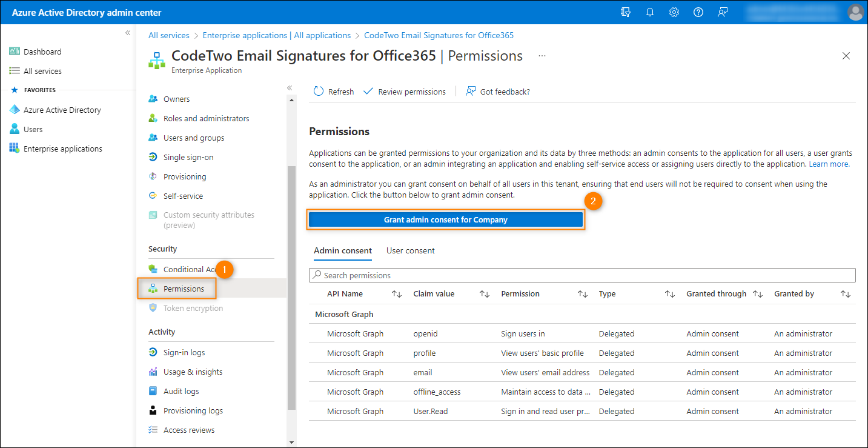Click Grant admin consent for Company
Screen dimensions: 868x448
tap(446, 219)
